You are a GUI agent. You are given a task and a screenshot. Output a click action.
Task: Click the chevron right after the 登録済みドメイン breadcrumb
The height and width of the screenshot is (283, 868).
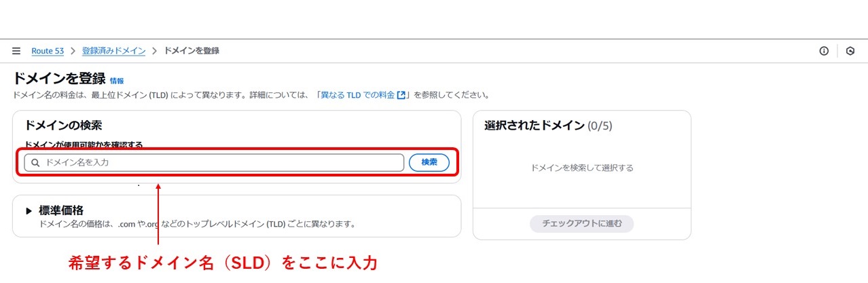[155, 51]
